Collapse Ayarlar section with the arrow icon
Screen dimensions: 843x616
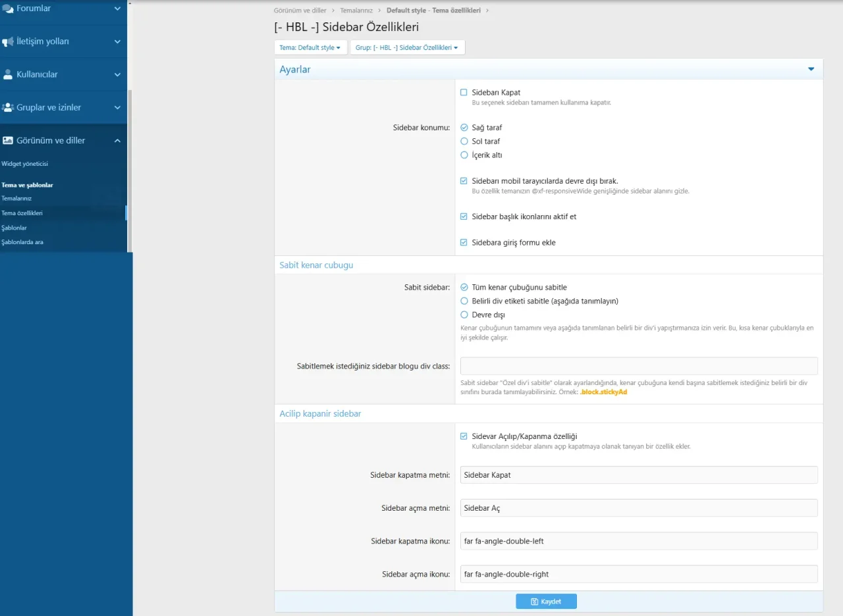(x=811, y=69)
